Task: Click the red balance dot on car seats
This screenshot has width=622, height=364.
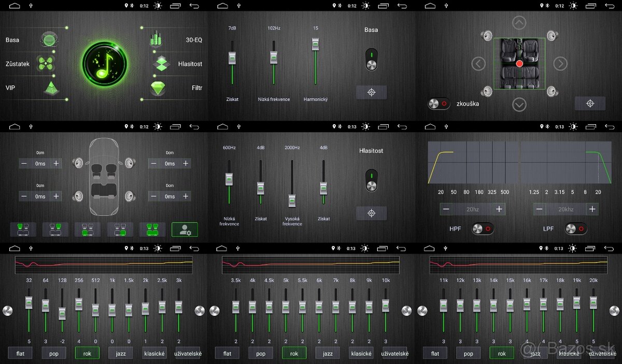Action: click(519, 64)
